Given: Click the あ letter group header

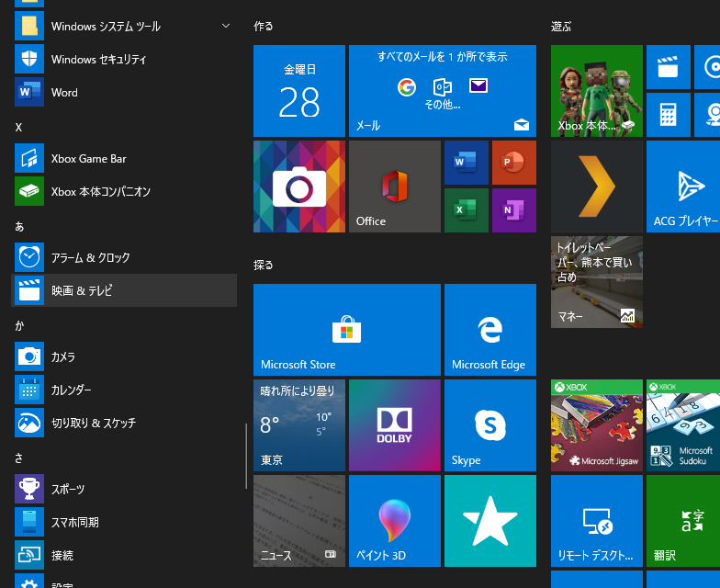Looking at the screenshot, I should click(x=19, y=226).
